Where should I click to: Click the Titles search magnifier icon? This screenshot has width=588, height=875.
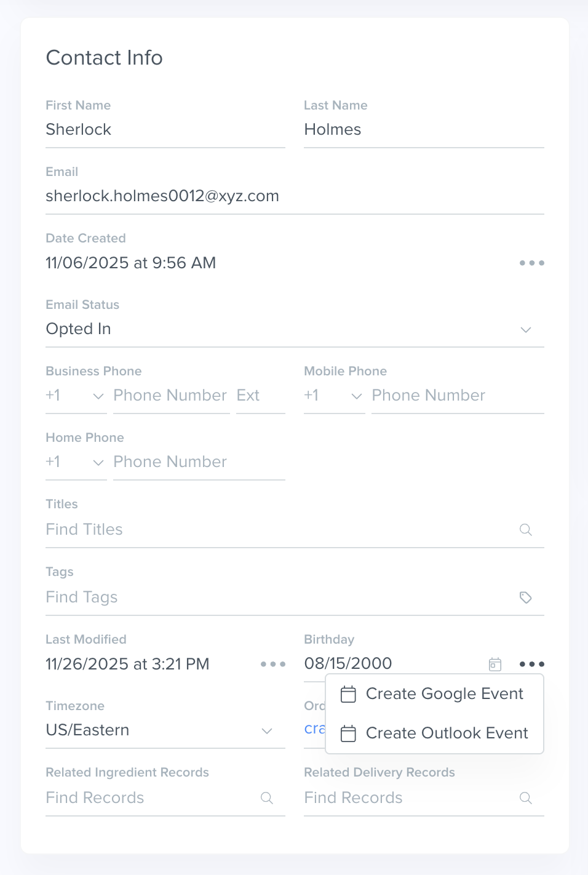pyautogui.click(x=525, y=530)
